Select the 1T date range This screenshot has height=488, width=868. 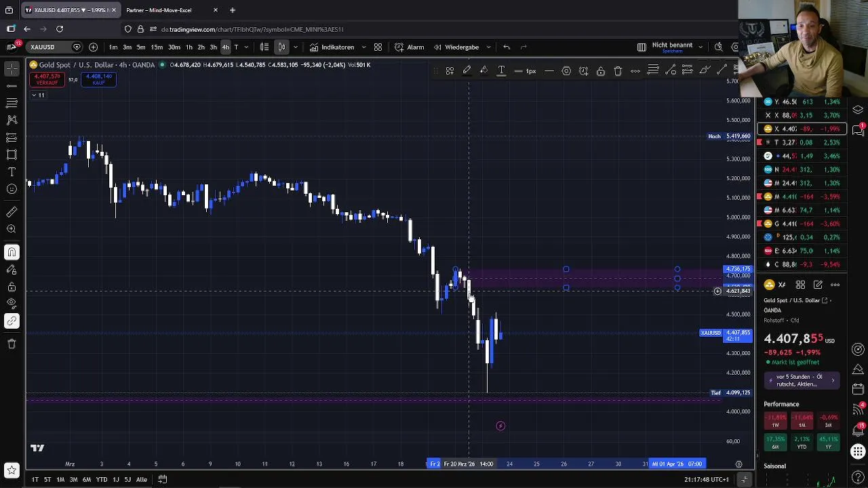pyautogui.click(x=35, y=479)
